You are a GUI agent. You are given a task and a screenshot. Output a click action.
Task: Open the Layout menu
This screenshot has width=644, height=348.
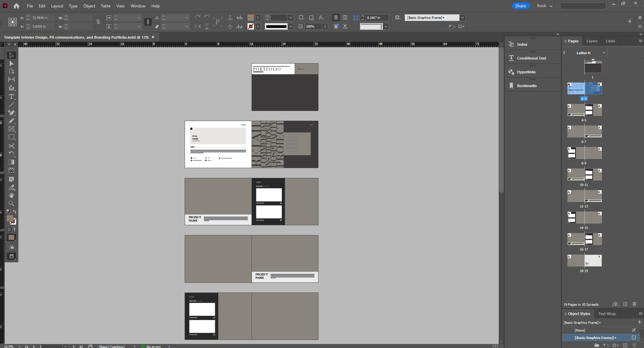[57, 6]
